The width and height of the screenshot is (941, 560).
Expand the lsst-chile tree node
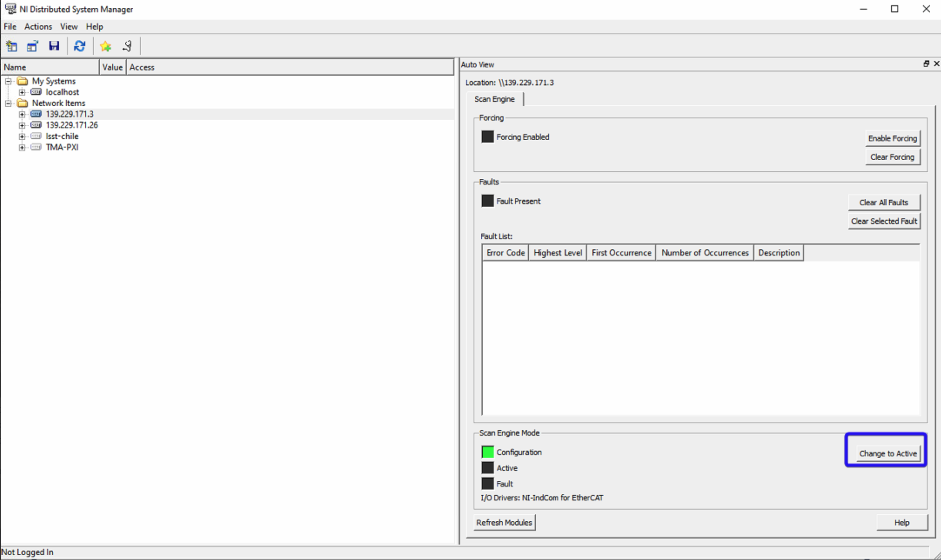22,136
